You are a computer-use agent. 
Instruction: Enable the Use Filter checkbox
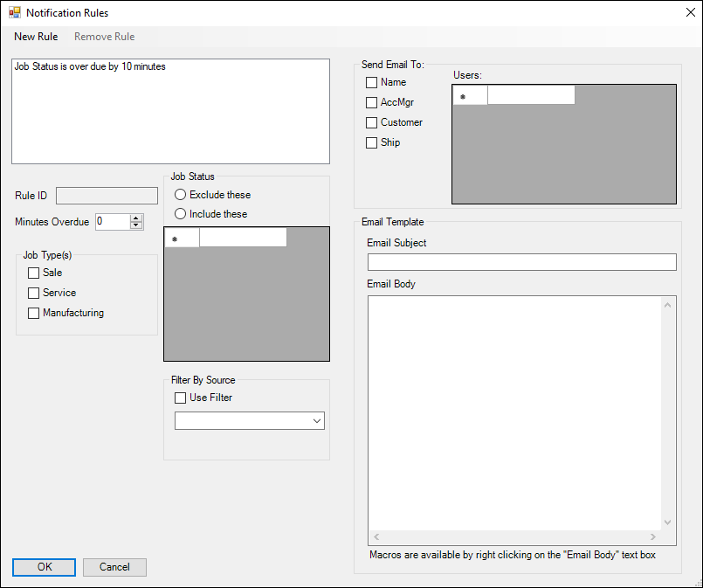(181, 398)
